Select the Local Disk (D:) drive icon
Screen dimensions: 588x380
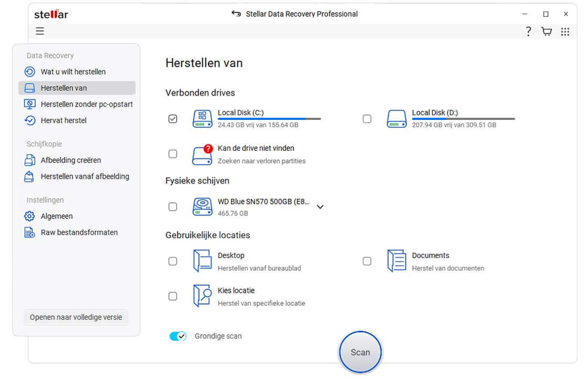click(397, 119)
